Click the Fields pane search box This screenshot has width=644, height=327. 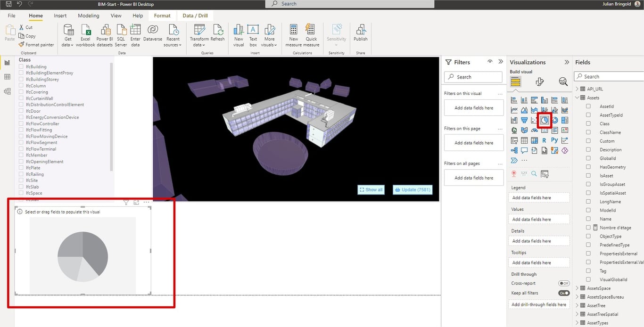pyautogui.click(x=609, y=76)
